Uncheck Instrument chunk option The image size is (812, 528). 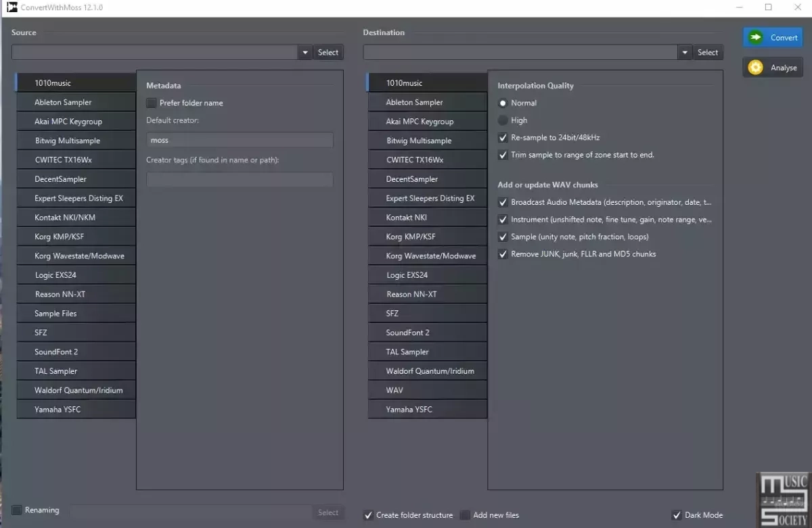pyautogui.click(x=503, y=219)
